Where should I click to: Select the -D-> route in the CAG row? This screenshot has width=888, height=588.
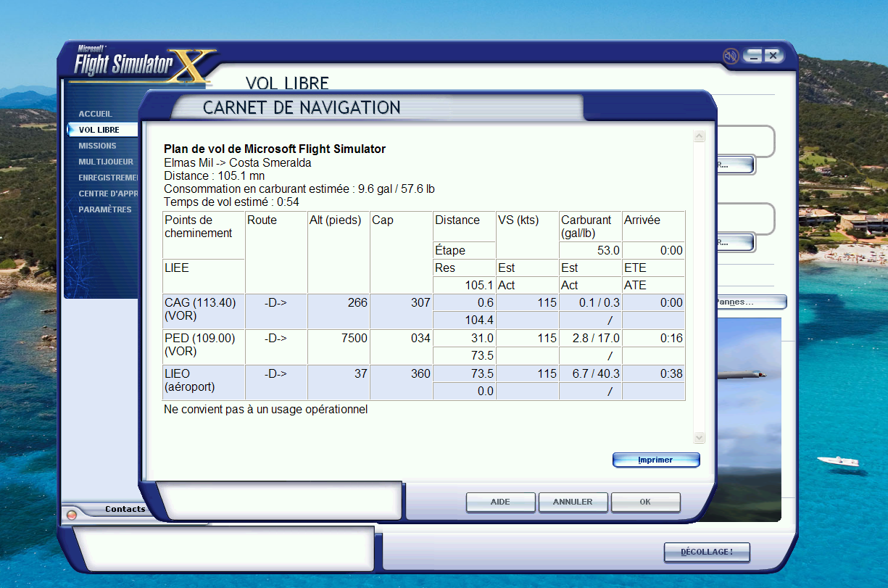(275, 302)
